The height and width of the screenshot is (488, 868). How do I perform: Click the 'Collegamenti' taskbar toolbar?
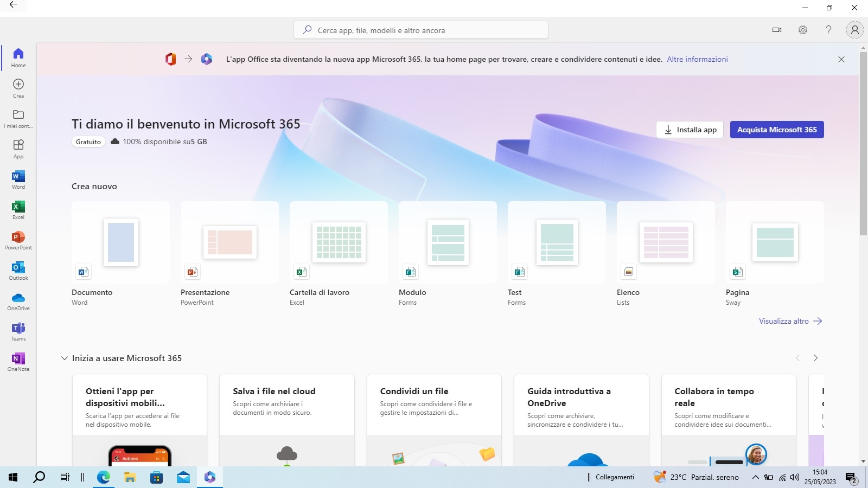615,477
